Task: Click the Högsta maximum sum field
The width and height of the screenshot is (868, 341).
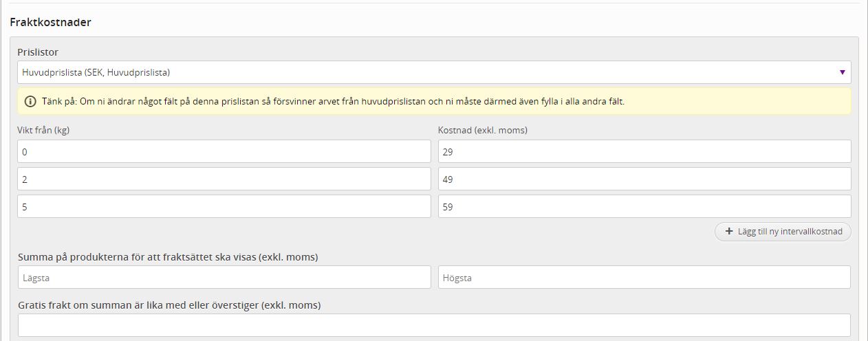Action: (644, 278)
